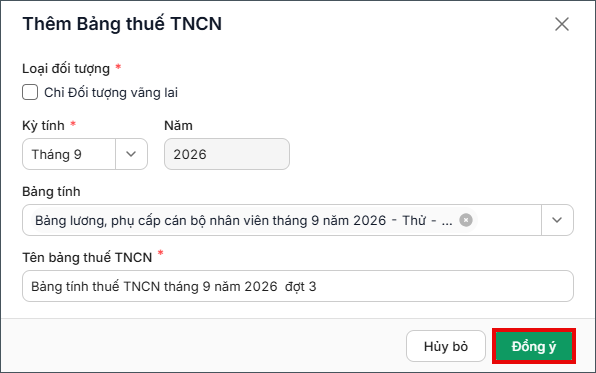The height and width of the screenshot is (373, 596).
Task: Click the Chỉ Đối tượng vãng lai label text
Action: 111,92
